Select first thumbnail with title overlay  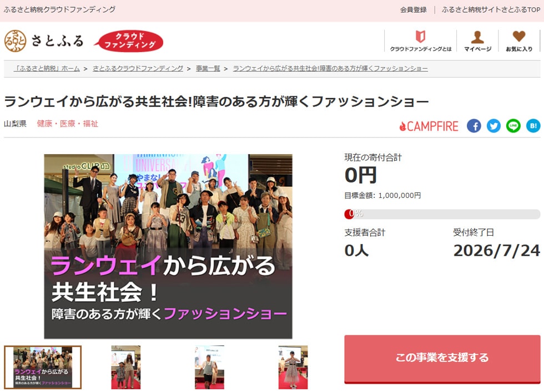43,367
